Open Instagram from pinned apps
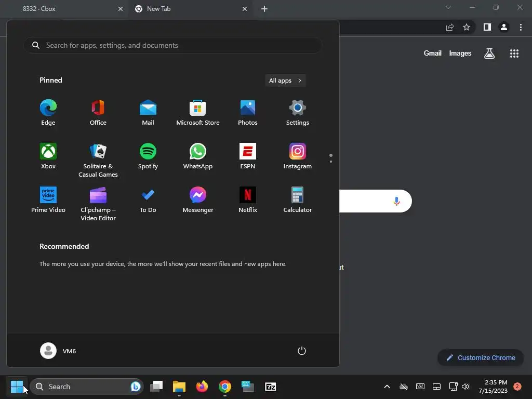The image size is (532, 399). click(x=298, y=156)
